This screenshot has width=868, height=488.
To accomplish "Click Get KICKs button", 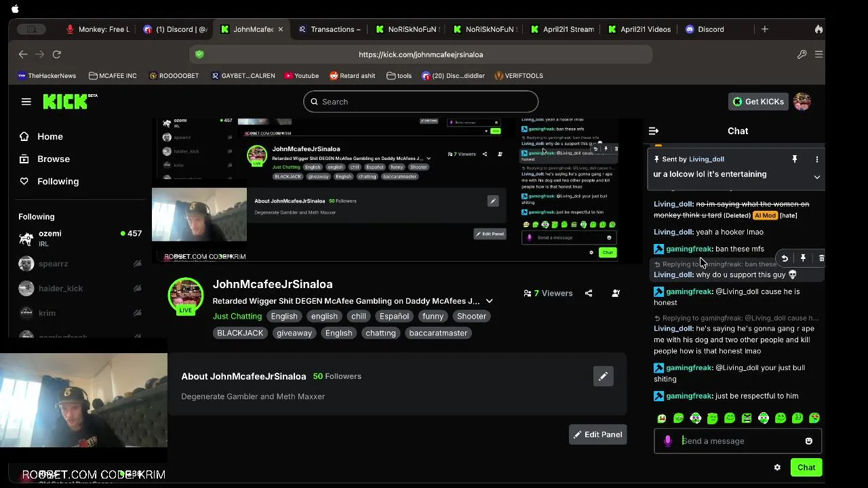I will click(758, 102).
